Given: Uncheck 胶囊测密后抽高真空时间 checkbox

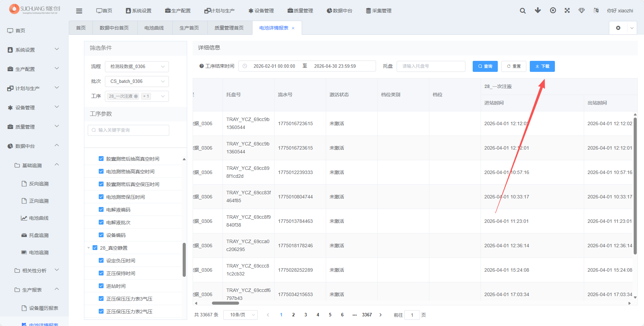Looking at the screenshot, I should pyautogui.click(x=101, y=159).
